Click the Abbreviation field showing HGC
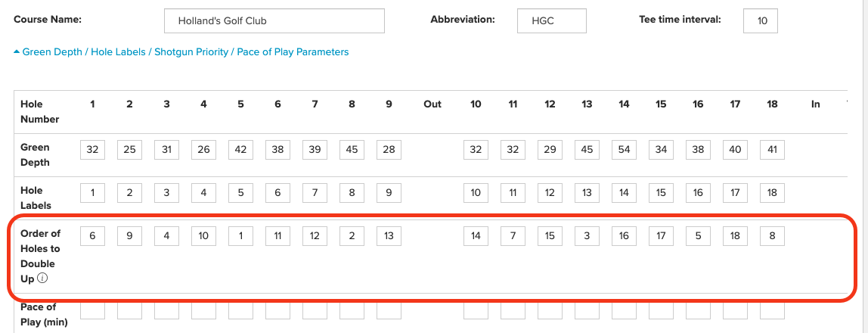Screen dimensions: 868x333 pos(551,21)
